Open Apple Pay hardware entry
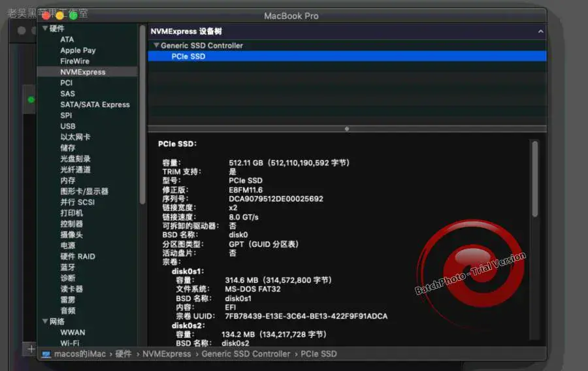The height and width of the screenshot is (371, 588). pyautogui.click(x=78, y=50)
